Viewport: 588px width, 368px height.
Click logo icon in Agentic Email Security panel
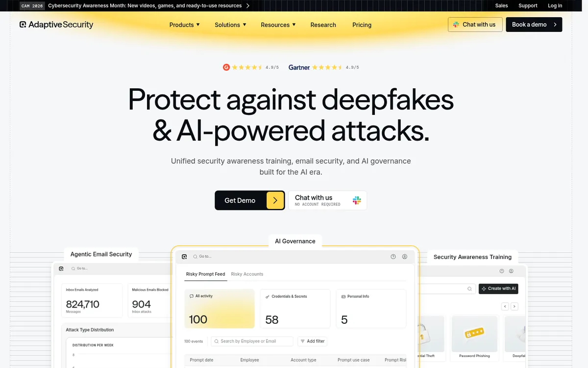(61, 268)
